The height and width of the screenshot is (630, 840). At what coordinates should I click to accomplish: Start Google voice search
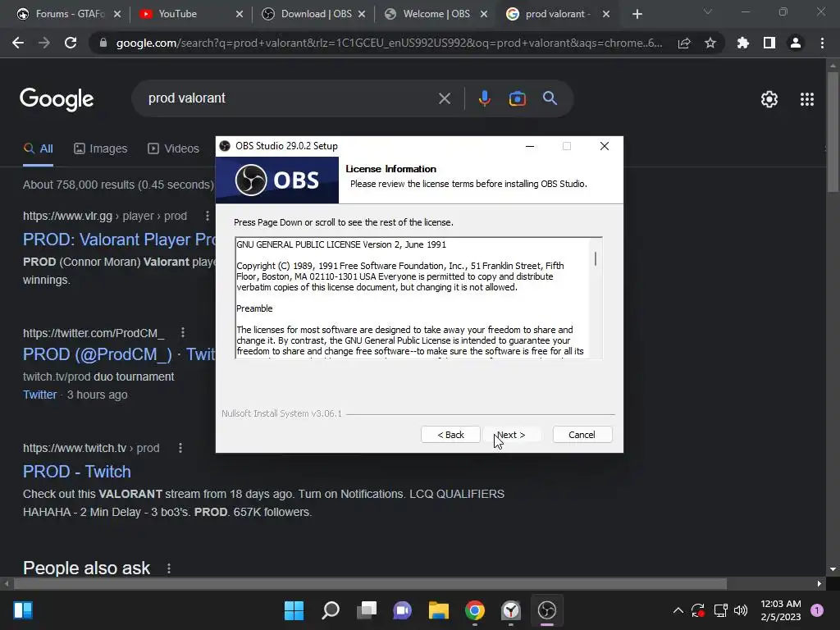tap(485, 98)
